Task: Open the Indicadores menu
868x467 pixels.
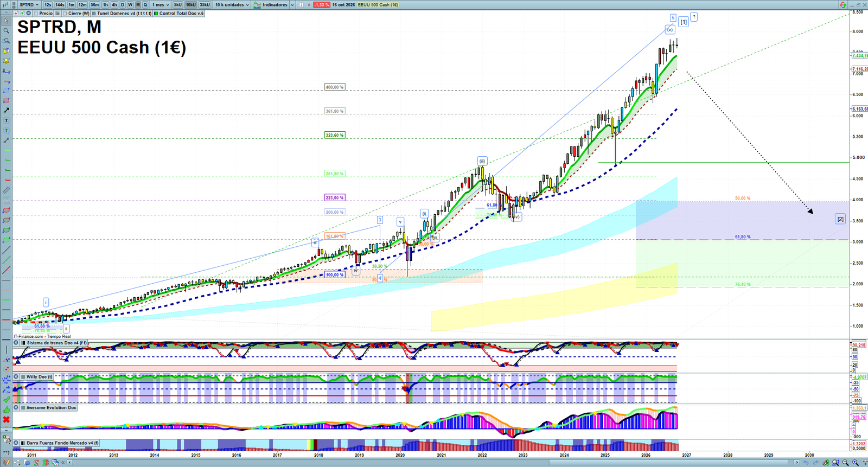Action: [x=271, y=5]
